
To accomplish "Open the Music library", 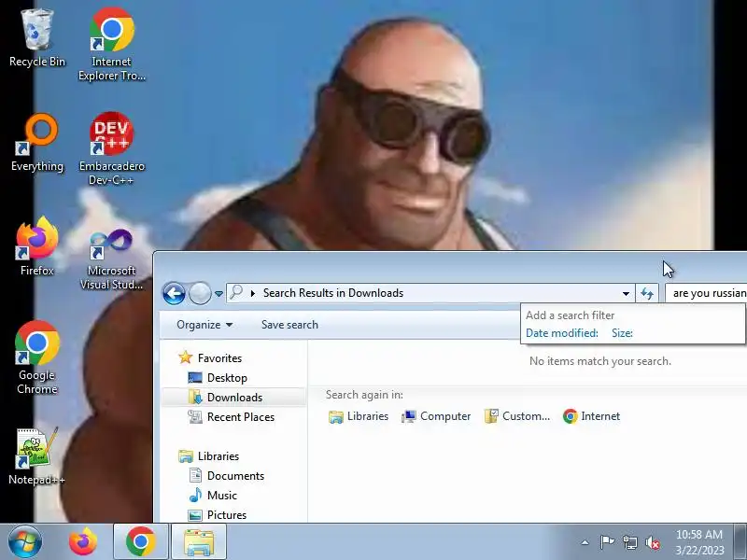I will [213, 496].
